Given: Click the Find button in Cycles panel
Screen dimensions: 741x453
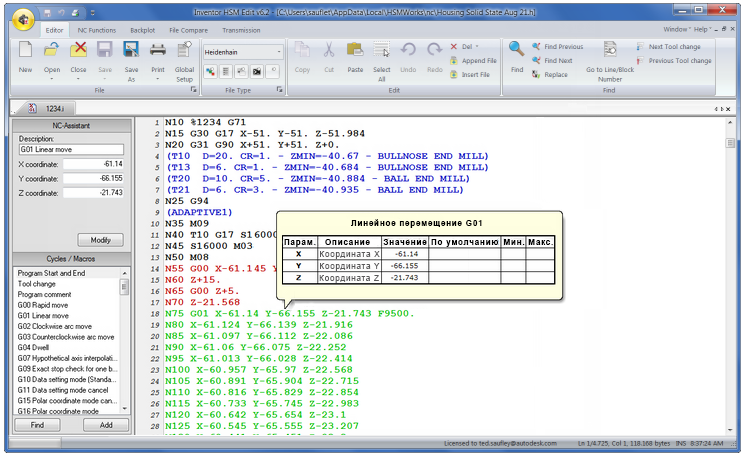Looking at the screenshot, I should tap(37, 425).
